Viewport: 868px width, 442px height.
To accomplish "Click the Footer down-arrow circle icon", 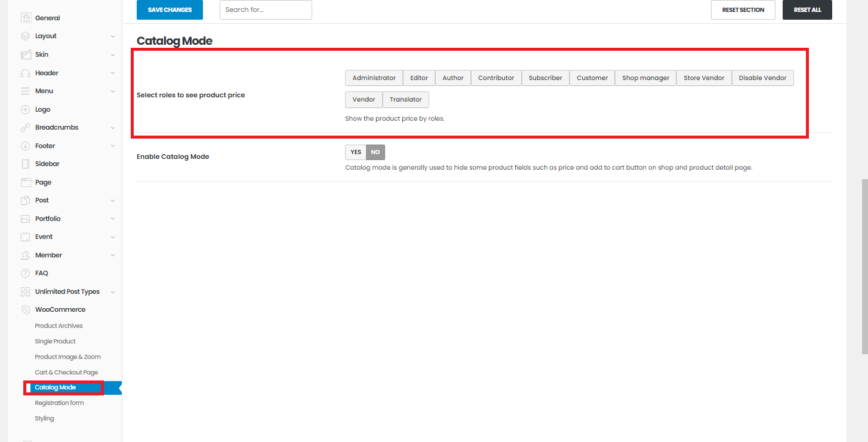I will [26, 146].
